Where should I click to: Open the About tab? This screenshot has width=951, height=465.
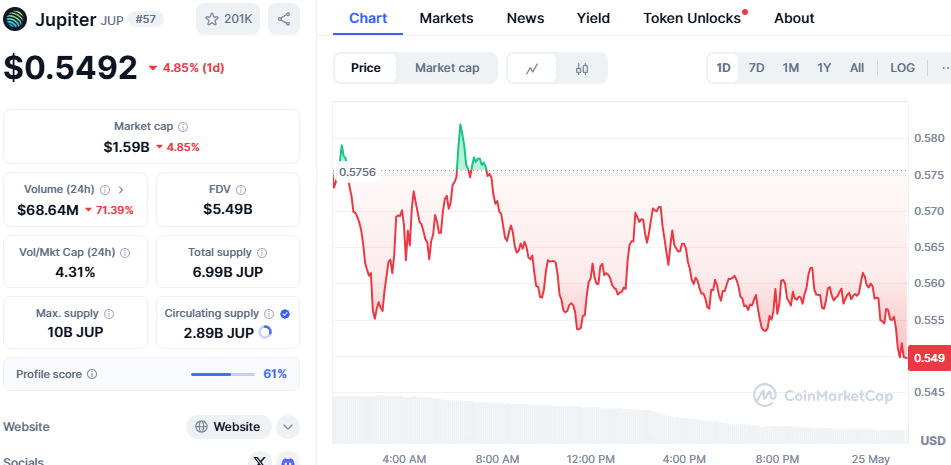click(794, 18)
